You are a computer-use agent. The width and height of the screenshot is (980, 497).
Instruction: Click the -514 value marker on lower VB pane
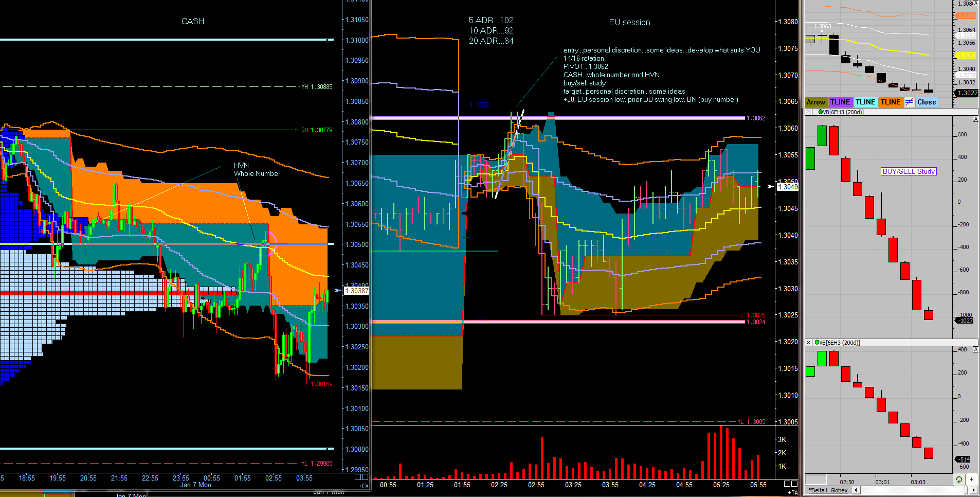click(964, 459)
